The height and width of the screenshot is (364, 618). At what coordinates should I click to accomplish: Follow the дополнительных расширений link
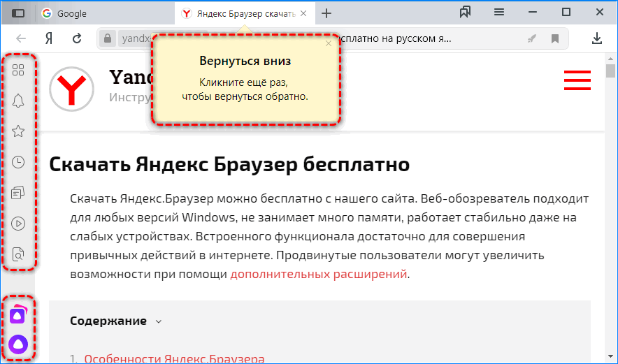(318, 274)
